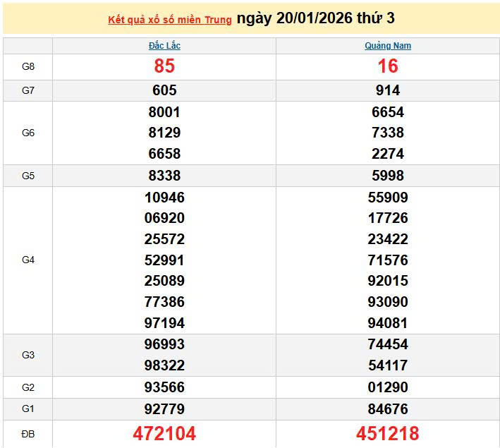Click Quảng Nam G4 number 92015
Image resolution: width=500 pixels, height=448 pixels.
point(388,281)
